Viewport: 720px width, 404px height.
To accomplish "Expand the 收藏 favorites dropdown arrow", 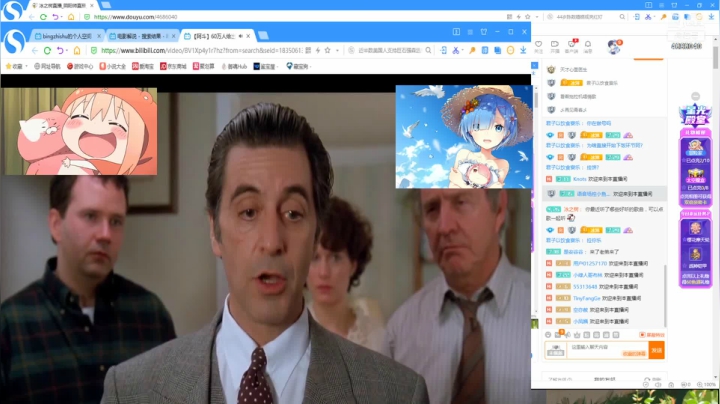I will coord(26,67).
